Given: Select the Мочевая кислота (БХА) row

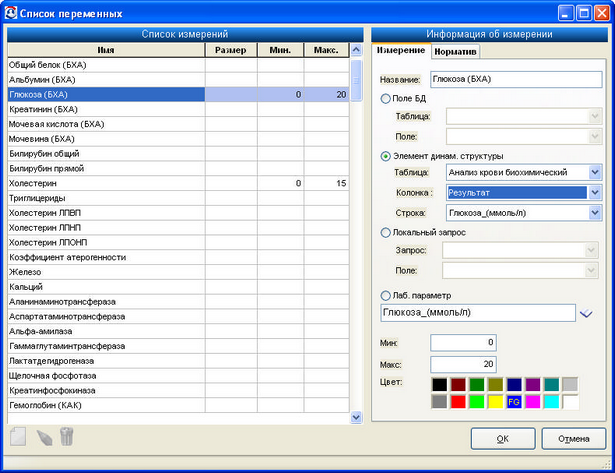Looking at the screenshot, I should pyautogui.click(x=178, y=124).
